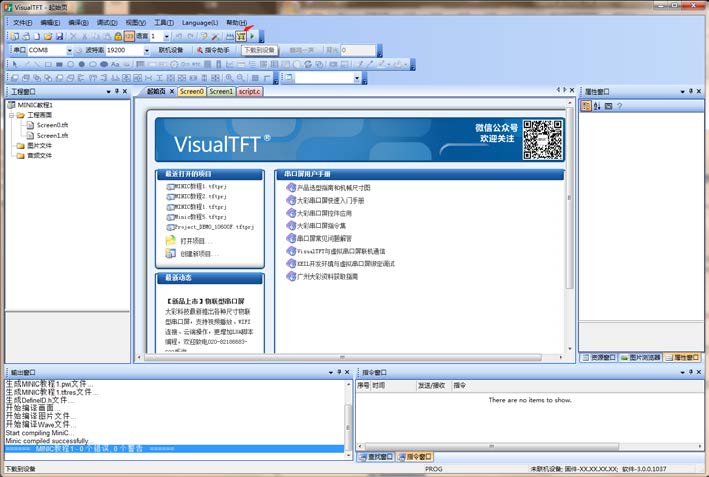The height and width of the screenshot is (477, 709).
Task: Click start page horizontal scrollbar
Action: pos(342,357)
